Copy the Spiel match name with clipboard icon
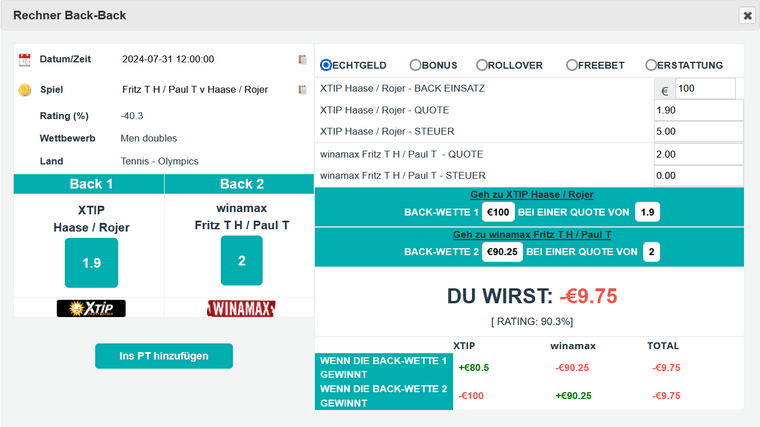Viewport: 760px width, 427px height. [x=302, y=89]
